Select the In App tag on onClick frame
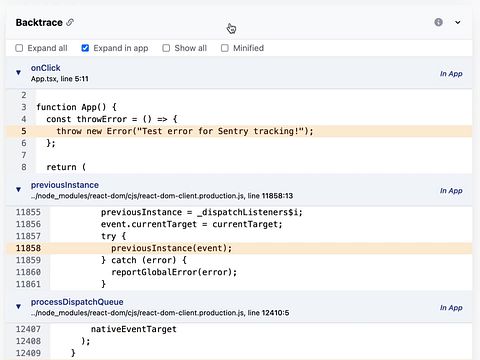 click(x=451, y=74)
